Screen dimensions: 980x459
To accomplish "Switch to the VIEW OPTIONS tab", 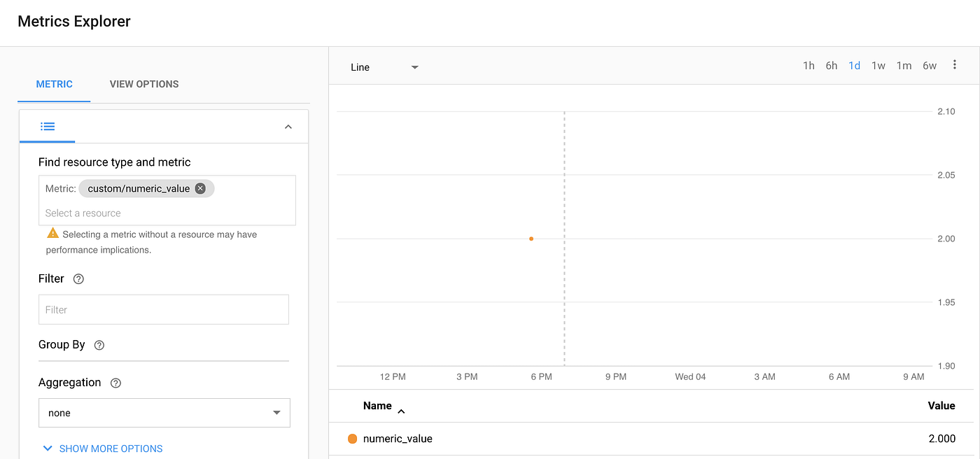I will 143,84.
